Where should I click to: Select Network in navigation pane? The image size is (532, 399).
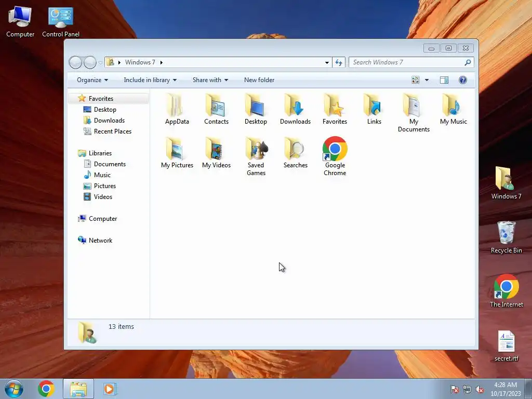click(x=100, y=240)
